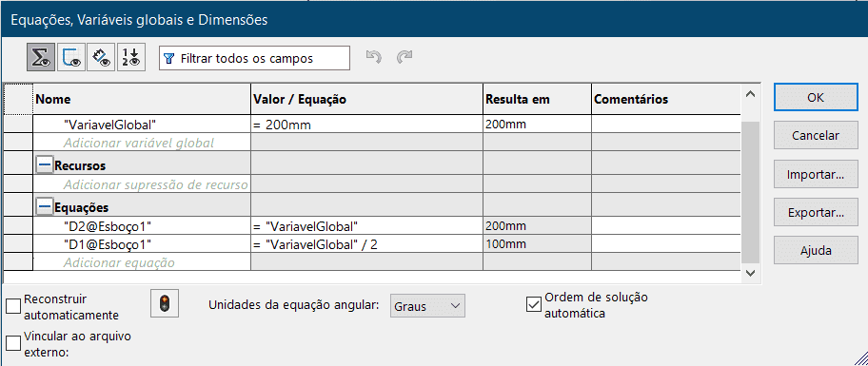
Task: Click the traffic light rebuild icon
Action: coord(165,303)
